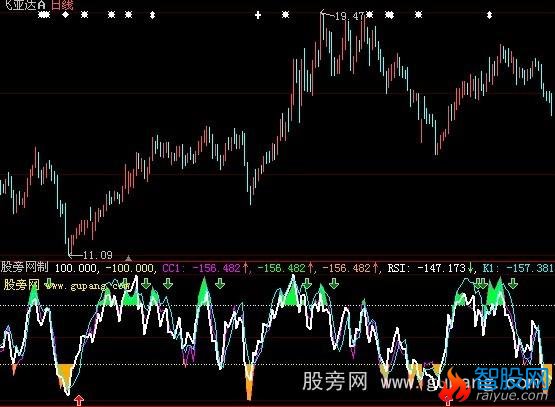
Task: Click the 19.47 highest price label
Action: 349,16
